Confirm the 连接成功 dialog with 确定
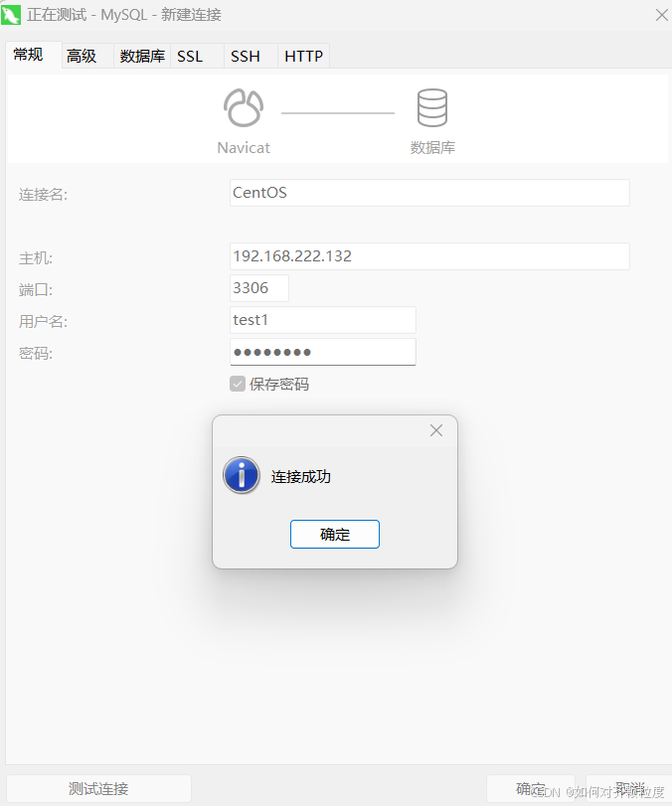The image size is (672, 806). 335,534
